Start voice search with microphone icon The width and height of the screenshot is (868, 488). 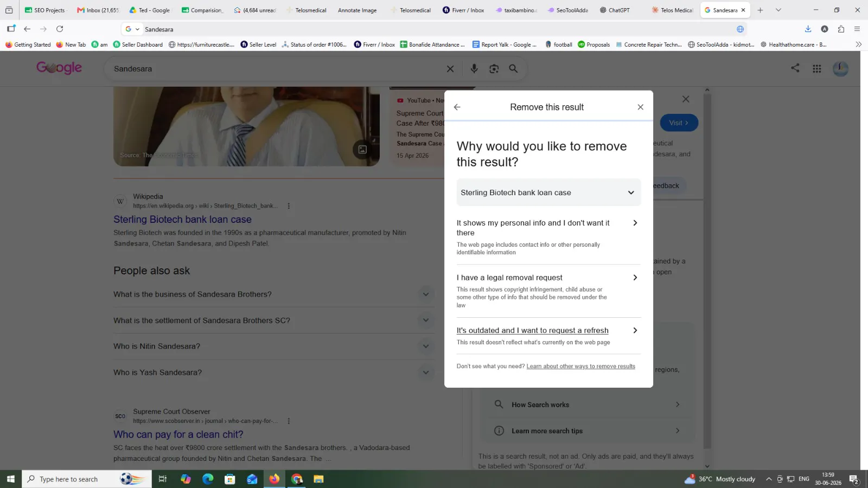474,69
